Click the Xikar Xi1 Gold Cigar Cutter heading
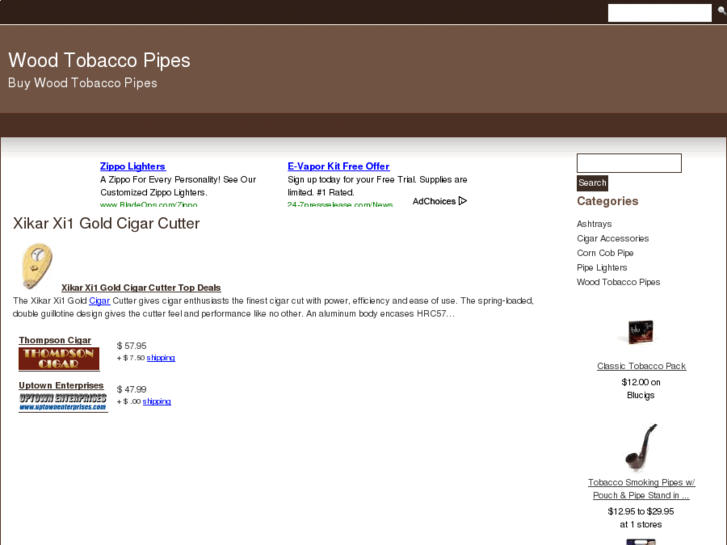The width and height of the screenshot is (727, 545). pos(106,224)
